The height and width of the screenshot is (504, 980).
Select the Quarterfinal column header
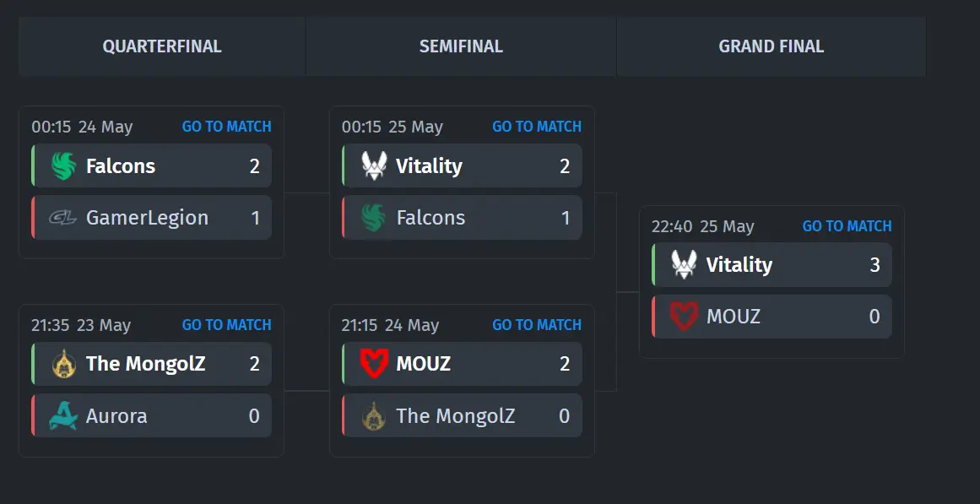click(162, 46)
